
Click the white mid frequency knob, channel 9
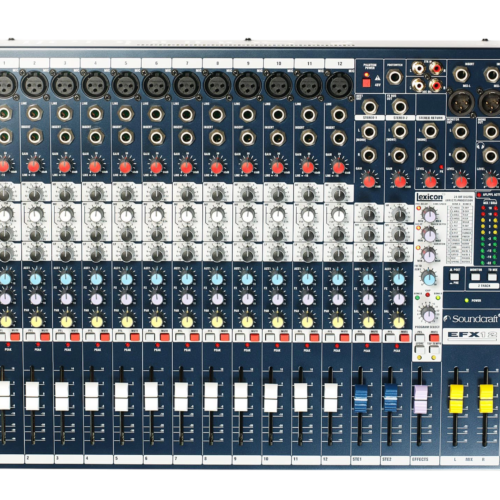(x=247, y=216)
